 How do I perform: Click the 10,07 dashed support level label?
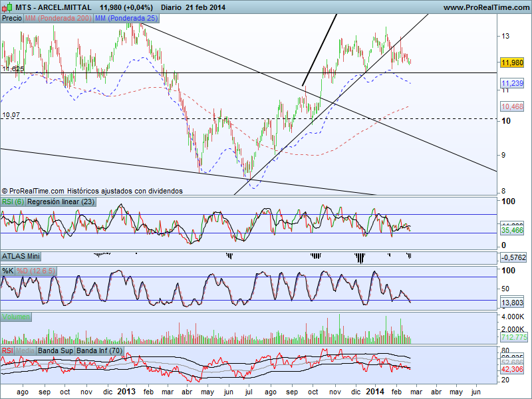(11, 115)
